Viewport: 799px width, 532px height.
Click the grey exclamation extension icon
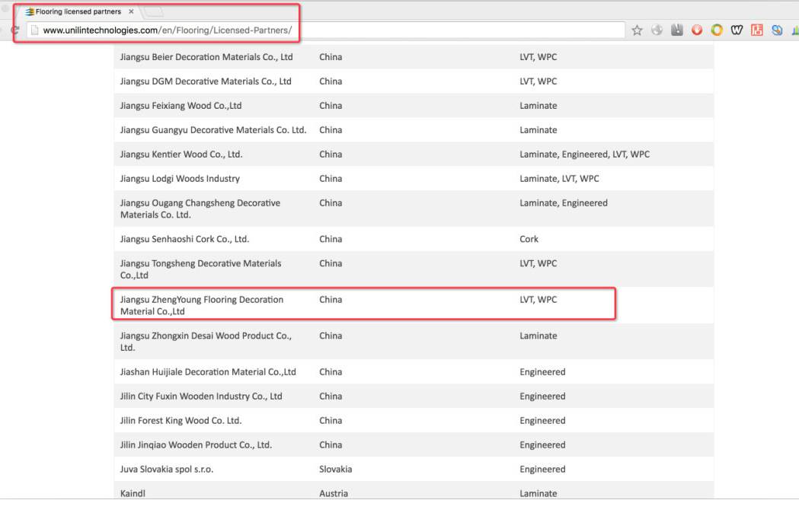[677, 30]
